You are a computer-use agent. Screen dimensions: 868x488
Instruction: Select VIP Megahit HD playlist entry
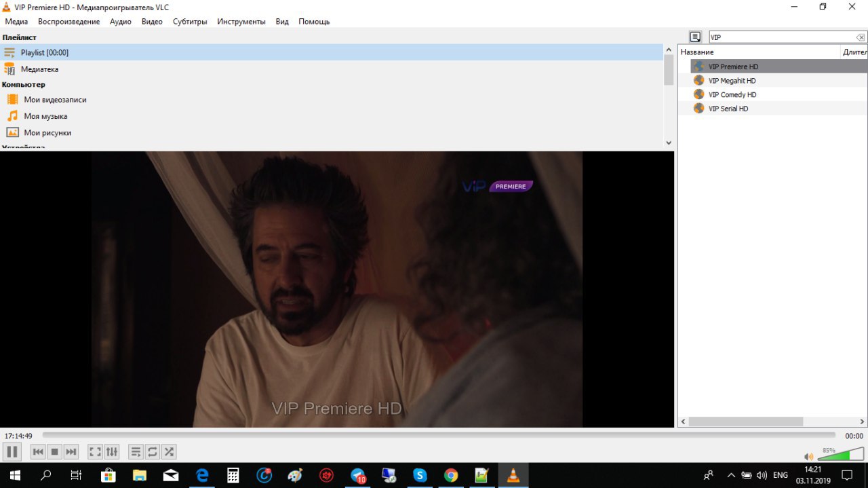coord(779,81)
